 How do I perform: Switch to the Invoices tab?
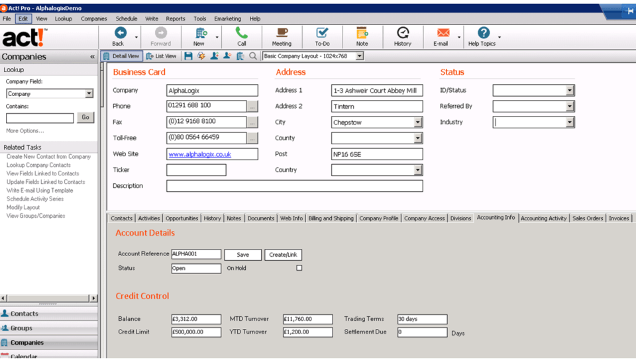(x=619, y=218)
